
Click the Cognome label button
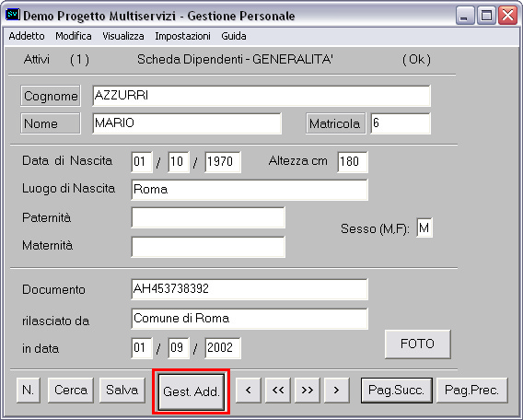coord(51,96)
